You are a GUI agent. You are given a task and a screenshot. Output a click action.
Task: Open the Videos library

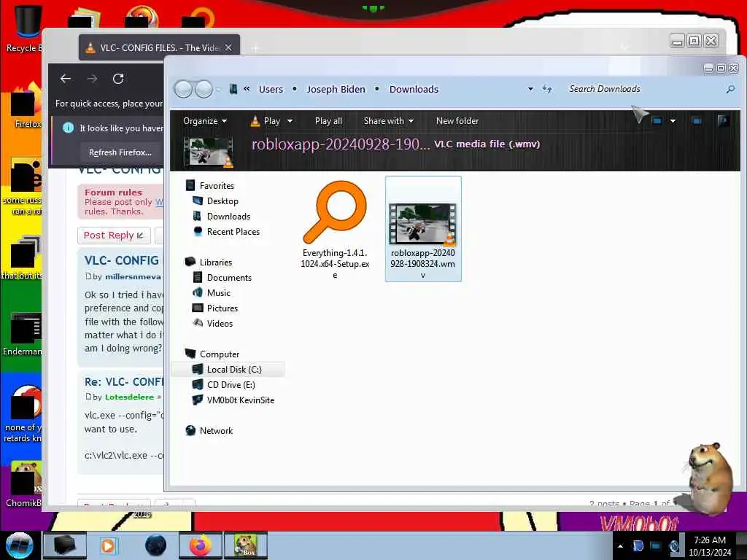[x=220, y=323]
